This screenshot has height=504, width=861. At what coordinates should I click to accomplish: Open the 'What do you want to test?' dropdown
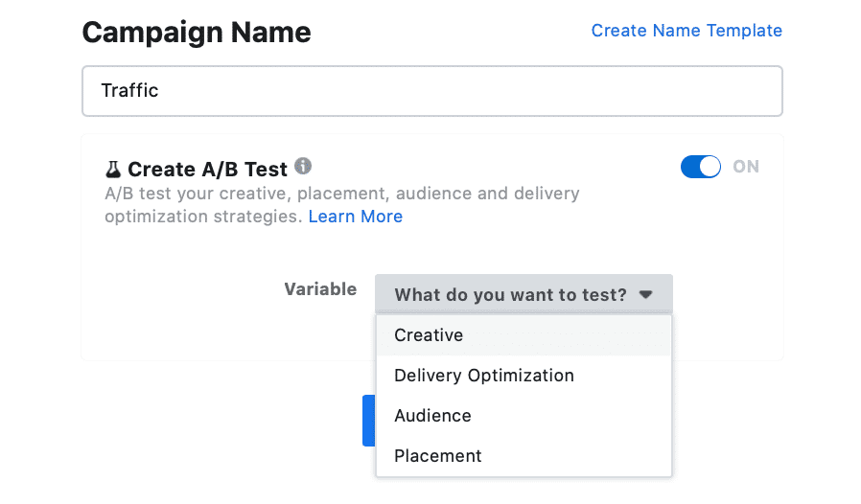click(524, 294)
